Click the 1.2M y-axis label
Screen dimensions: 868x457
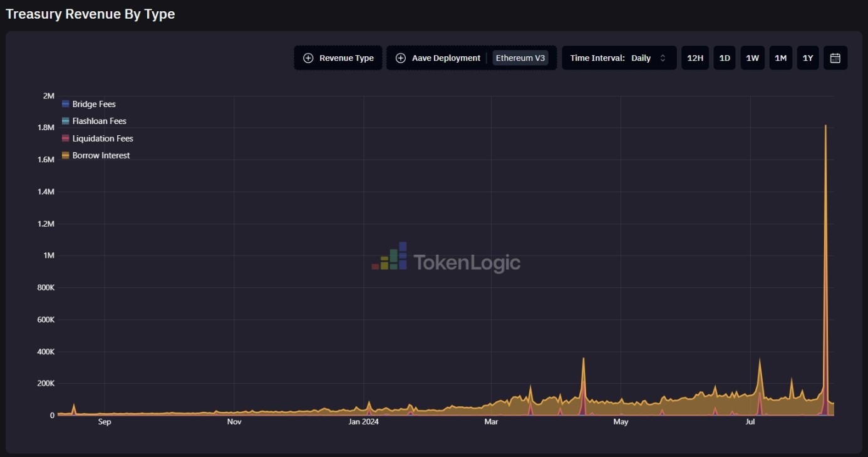click(46, 223)
